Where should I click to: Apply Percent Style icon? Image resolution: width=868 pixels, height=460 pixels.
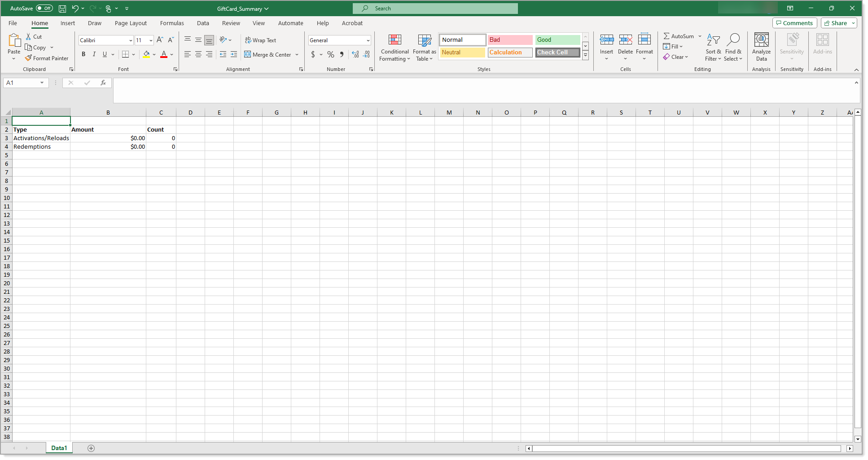click(x=331, y=54)
